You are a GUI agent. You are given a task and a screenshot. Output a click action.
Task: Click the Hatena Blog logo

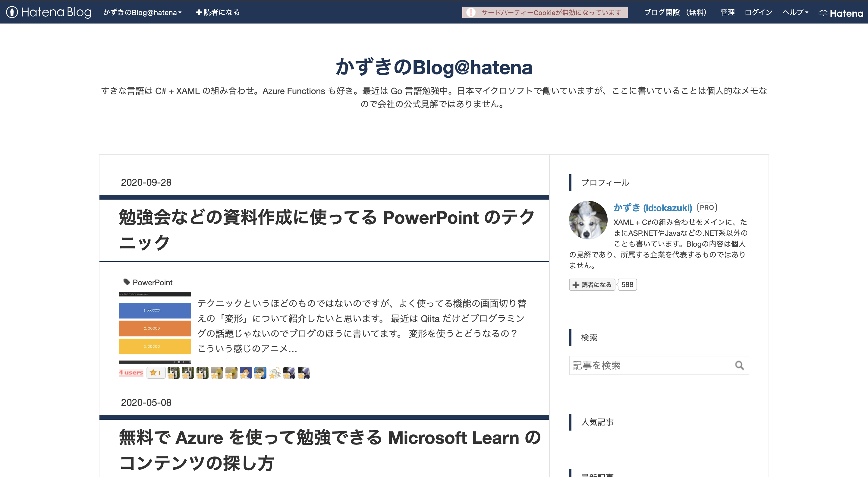click(x=49, y=12)
